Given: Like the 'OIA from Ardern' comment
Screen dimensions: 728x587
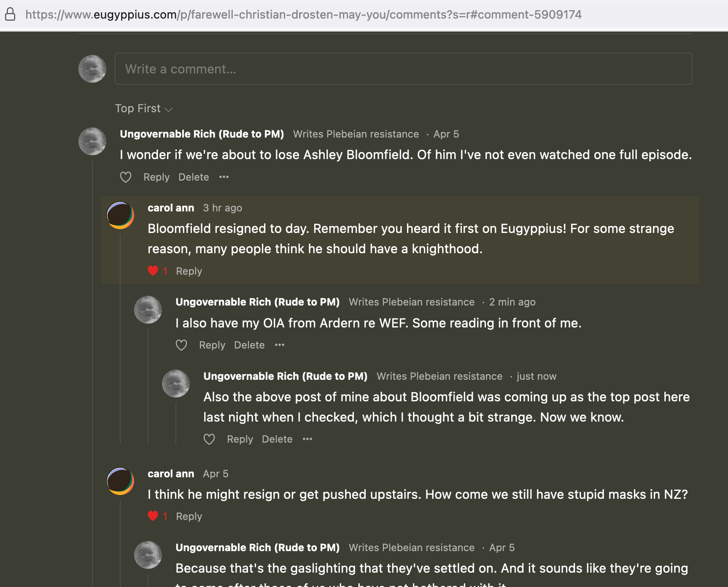Looking at the screenshot, I should (181, 345).
